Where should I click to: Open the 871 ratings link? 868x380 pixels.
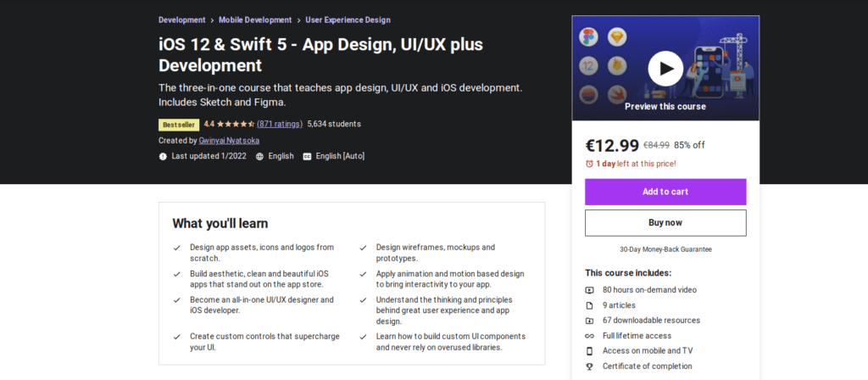click(280, 124)
